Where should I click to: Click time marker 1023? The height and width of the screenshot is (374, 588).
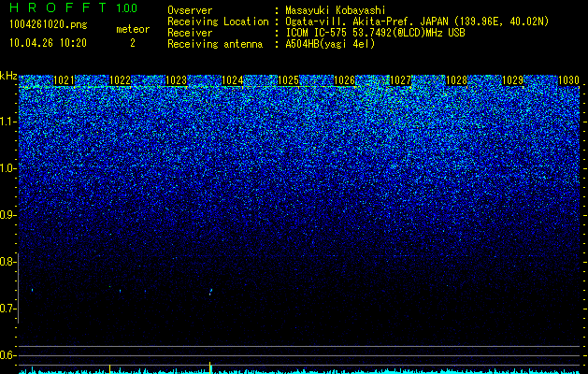177,80
